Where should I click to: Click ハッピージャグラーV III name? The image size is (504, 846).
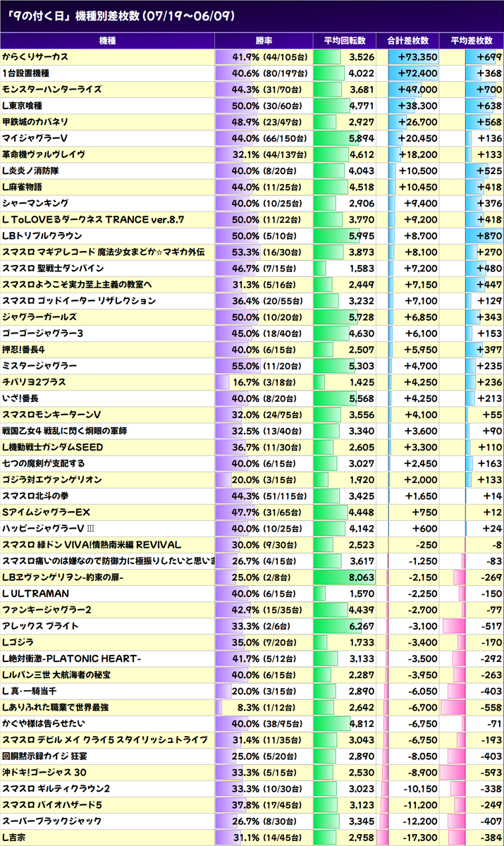pyautogui.click(x=48, y=529)
